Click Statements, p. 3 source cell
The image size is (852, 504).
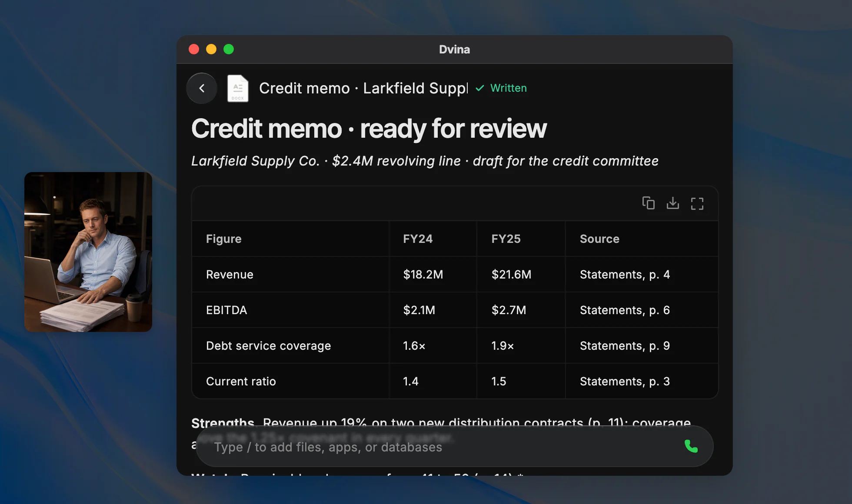point(625,381)
